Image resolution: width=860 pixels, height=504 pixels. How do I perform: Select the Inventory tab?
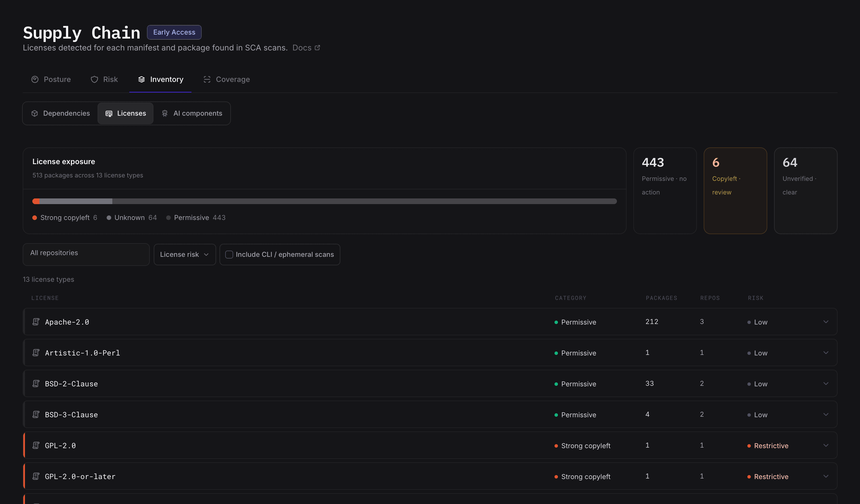160,79
